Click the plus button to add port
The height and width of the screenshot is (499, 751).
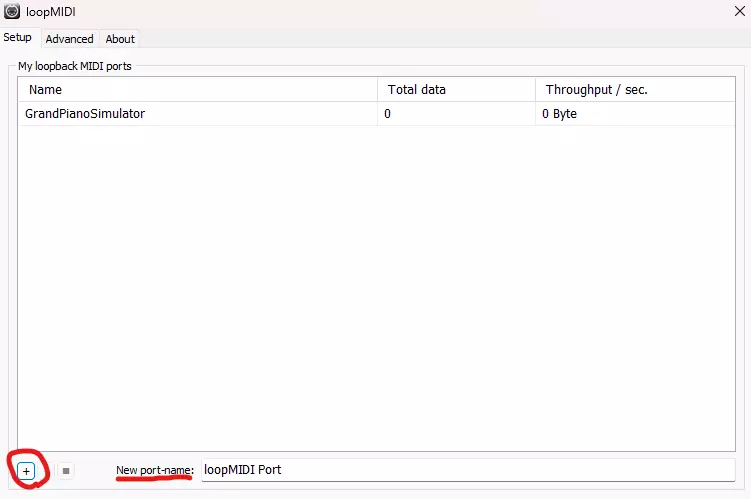[x=26, y=471]
